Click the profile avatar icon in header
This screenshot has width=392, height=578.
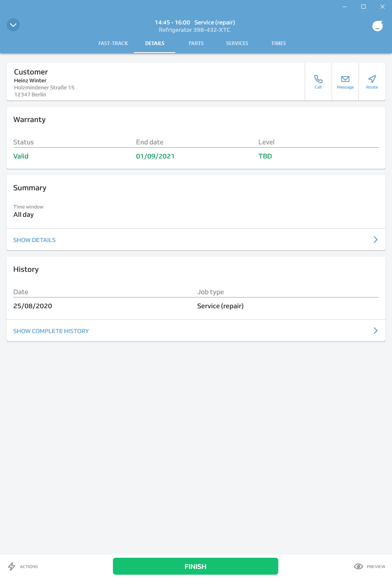[378, 26]
